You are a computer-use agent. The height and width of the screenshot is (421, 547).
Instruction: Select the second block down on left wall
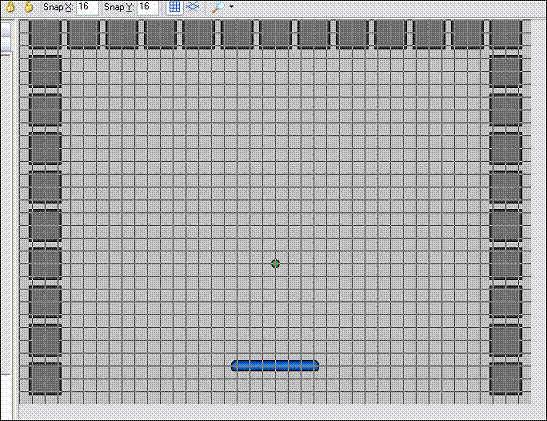pyautogui.click(x=45, y=110)
